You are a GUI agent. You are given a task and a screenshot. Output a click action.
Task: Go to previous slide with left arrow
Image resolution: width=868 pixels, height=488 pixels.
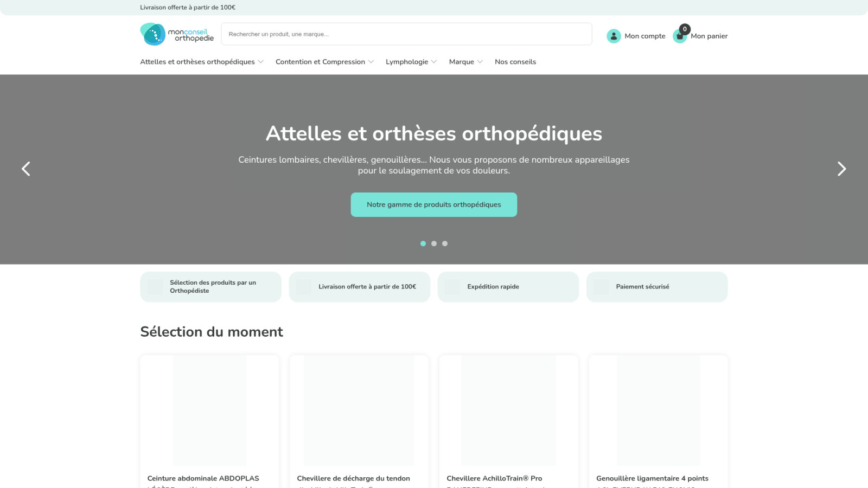coord(25,169)
